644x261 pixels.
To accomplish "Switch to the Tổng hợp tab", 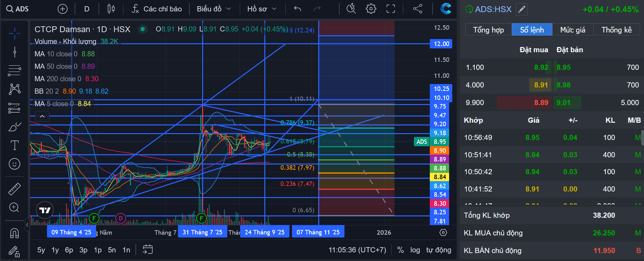I will click(489, 30).
